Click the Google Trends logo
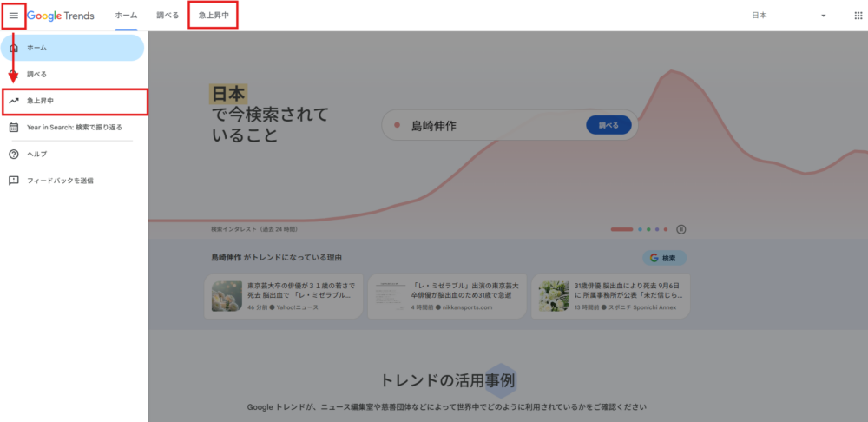 61,16
